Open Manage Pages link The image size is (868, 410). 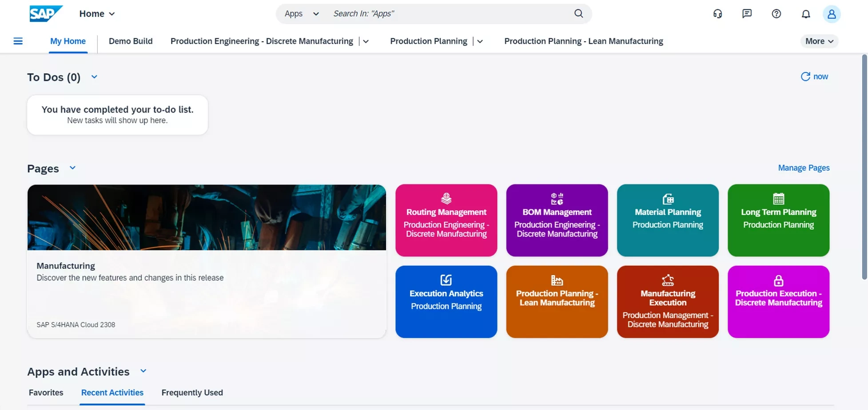click(803, 168)
